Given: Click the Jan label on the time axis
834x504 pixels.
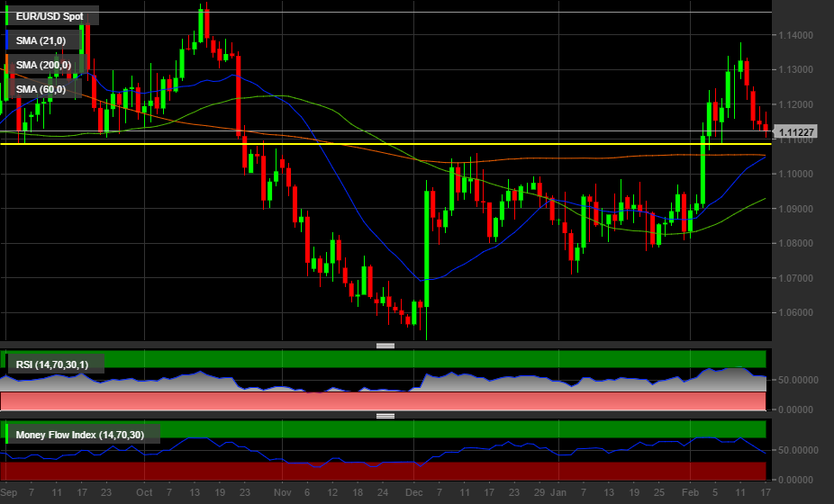Looking at the screenshot, I should [558, 493].
